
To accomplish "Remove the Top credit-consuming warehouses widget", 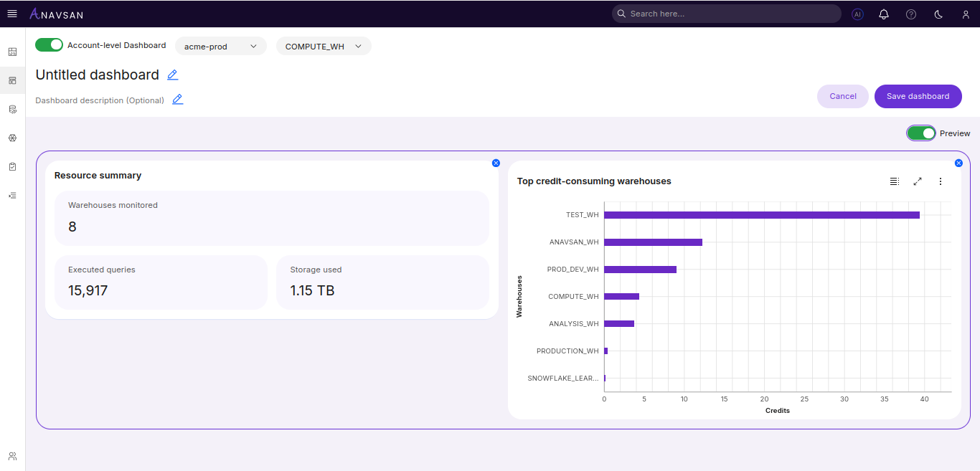I will point(958,163).
